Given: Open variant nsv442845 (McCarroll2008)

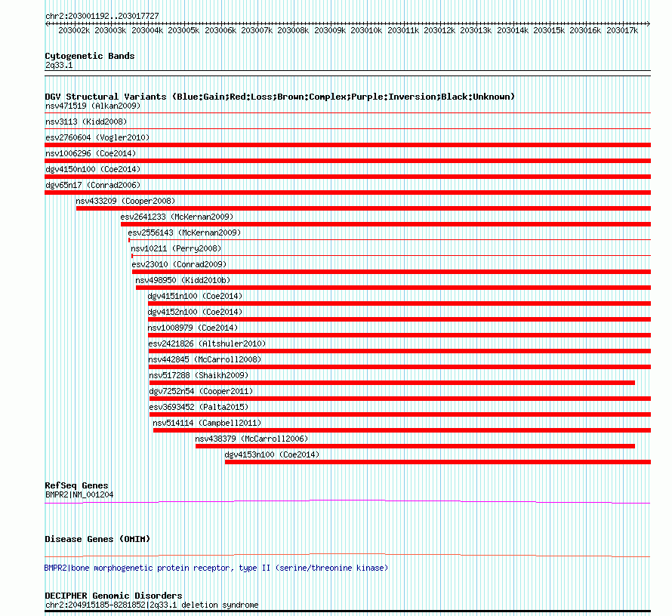Looking at the screenshot, I should point(205,359).
